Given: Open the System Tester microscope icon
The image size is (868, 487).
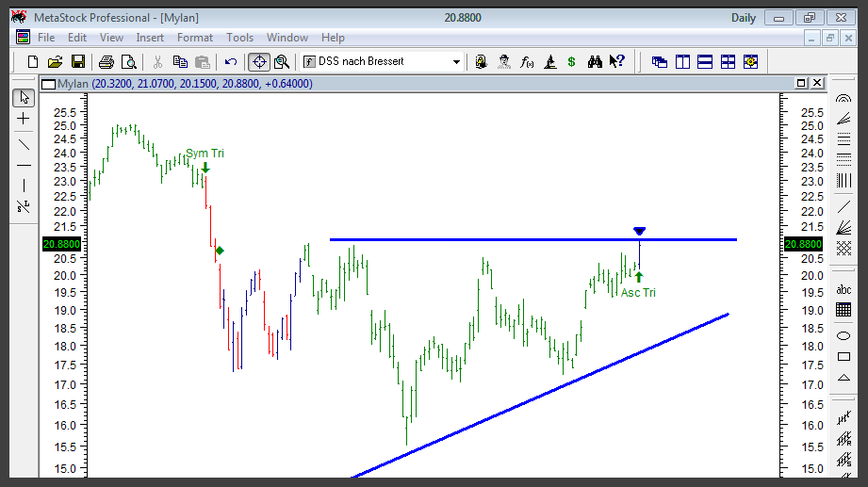Looking at the screenshot, I should pos(549,62).
